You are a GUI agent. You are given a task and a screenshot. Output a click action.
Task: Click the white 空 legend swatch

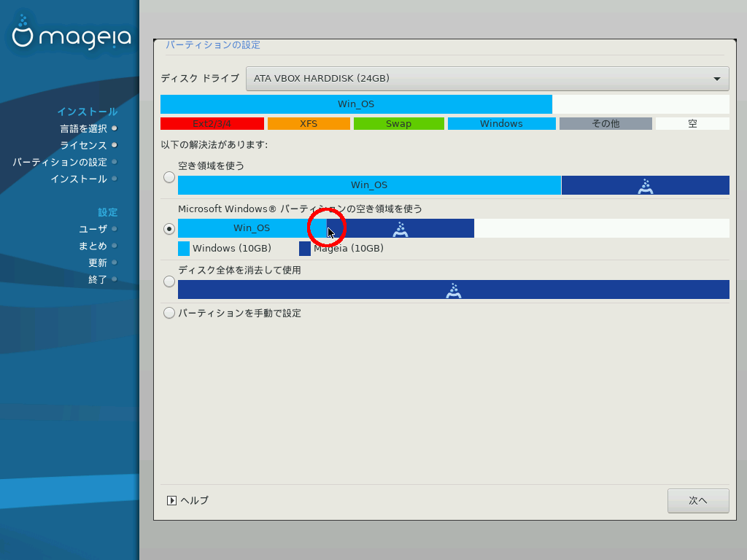[693, 124]
